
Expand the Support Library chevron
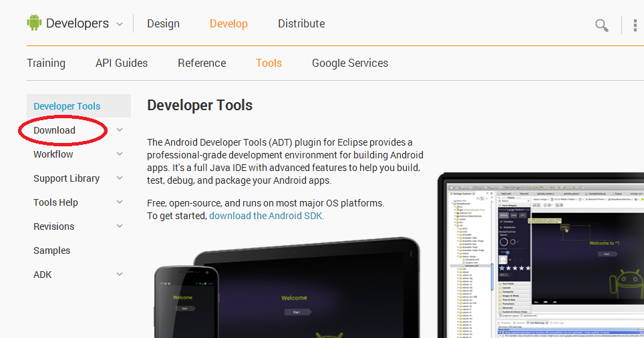point(120,178)
